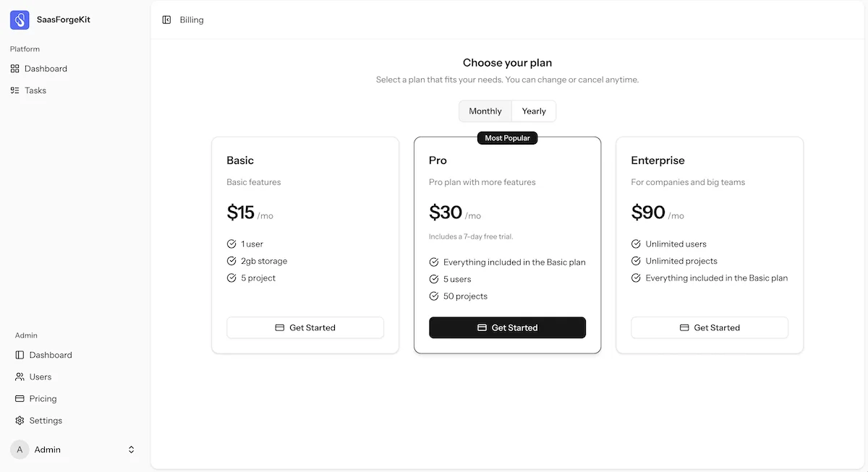Click the SaasForgeKit logo icon
The width and height of the screenshot is (868, 472).
coord(20,20)
